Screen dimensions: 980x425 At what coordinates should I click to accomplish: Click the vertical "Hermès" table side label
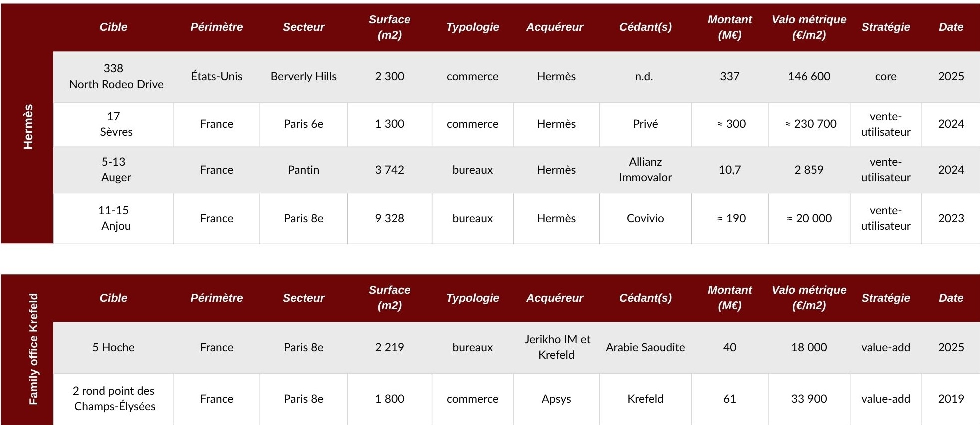[28, 127]
